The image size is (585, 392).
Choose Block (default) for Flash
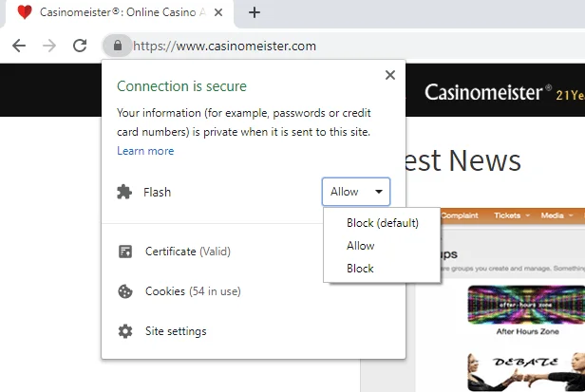pos(383,223)
